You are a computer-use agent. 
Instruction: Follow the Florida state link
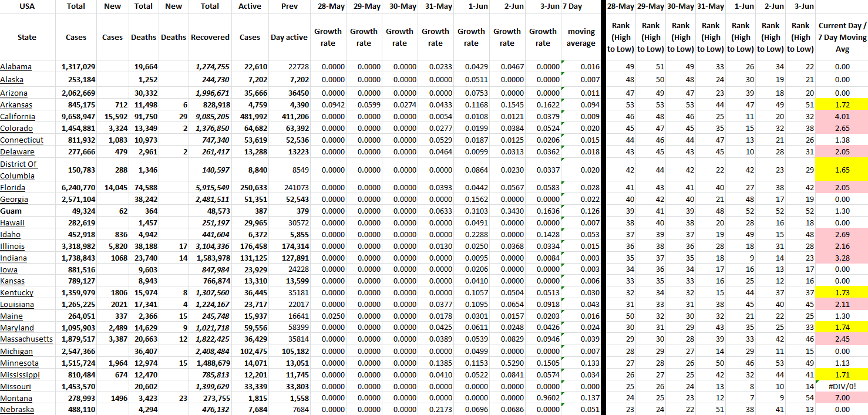(12, 188)
